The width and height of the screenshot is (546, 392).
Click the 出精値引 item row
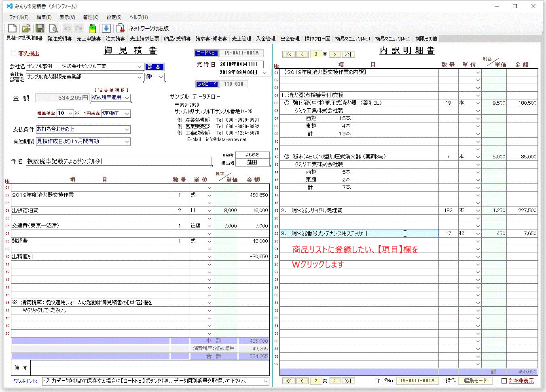(91, 257)
